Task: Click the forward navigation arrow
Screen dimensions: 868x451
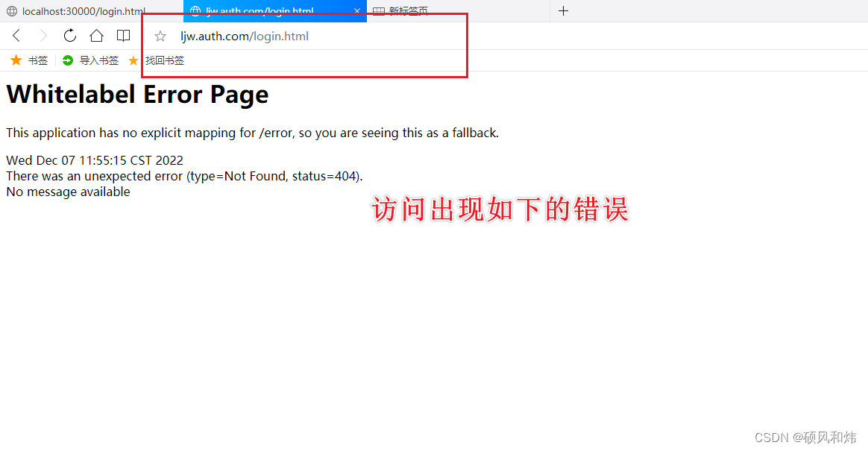Action: pos(43,36)
